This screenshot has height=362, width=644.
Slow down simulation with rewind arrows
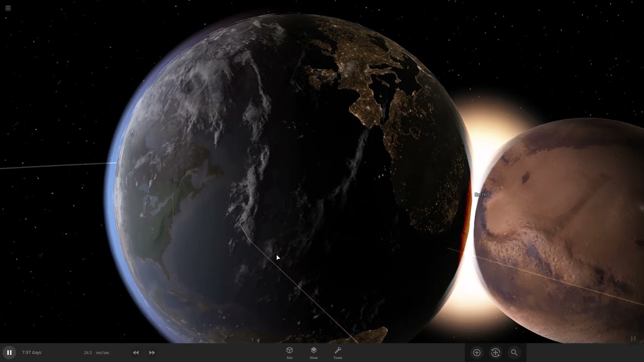[136, 352]
